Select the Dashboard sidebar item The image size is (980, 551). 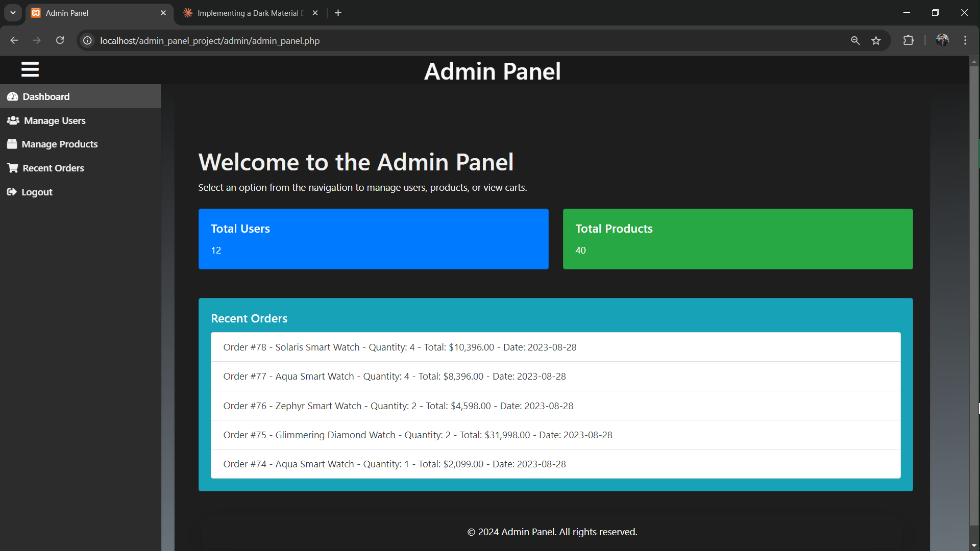pos(46,96)
